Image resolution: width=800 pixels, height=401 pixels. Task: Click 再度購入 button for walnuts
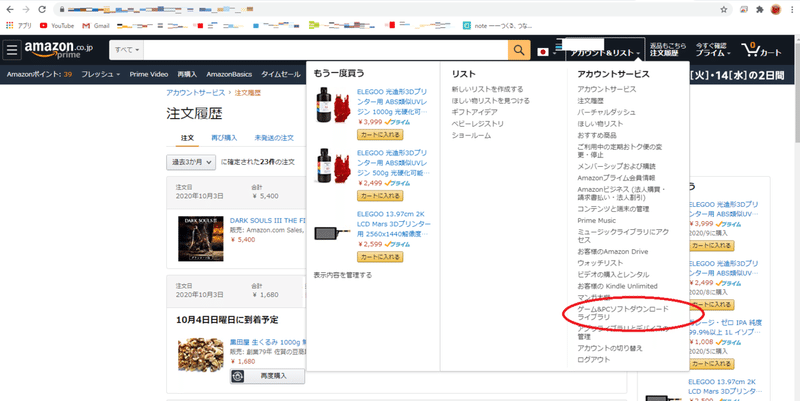pyautogui.click(x=267, y=376)
